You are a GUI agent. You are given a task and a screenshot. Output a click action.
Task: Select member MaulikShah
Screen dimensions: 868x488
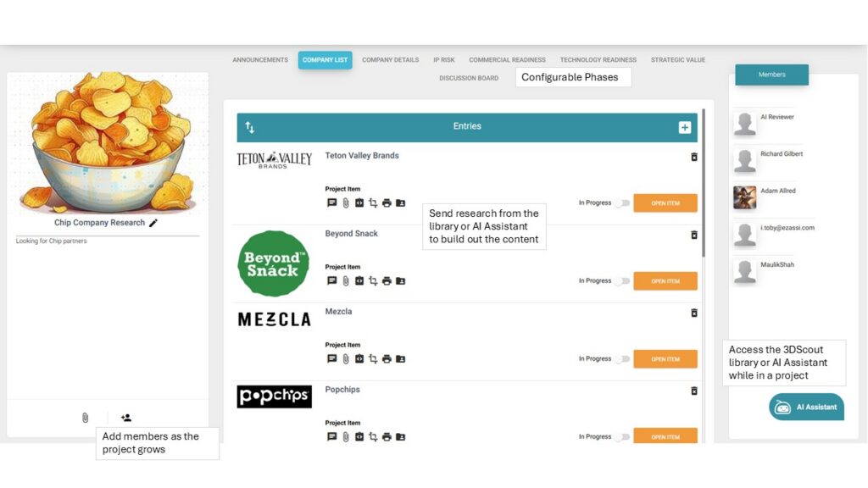click(x=776, y=264)
